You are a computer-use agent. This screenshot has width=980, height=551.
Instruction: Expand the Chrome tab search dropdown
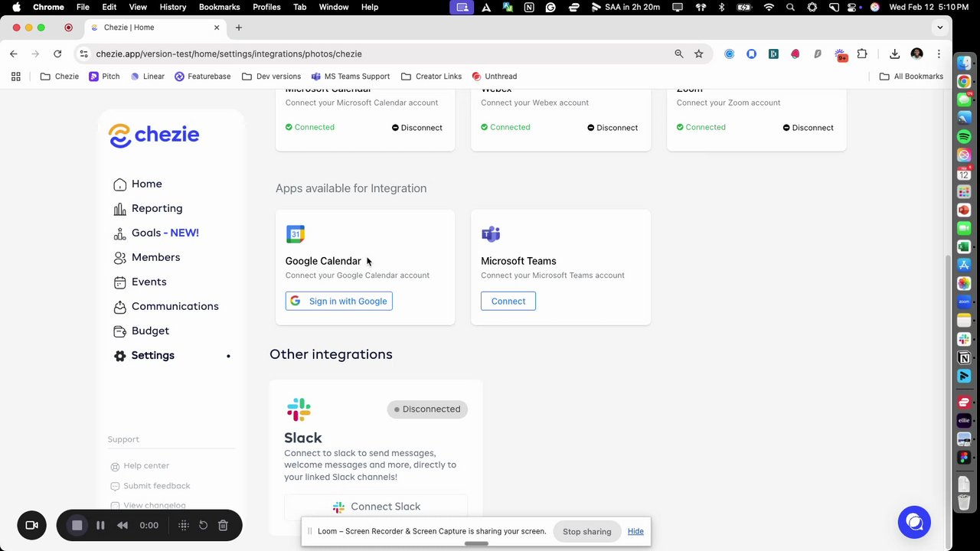(939, 28)
